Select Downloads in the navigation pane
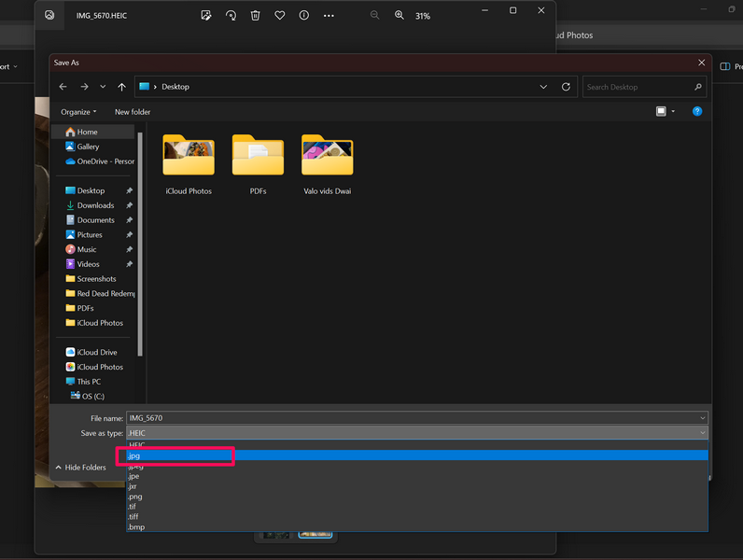743x560 pixels. 95,205
